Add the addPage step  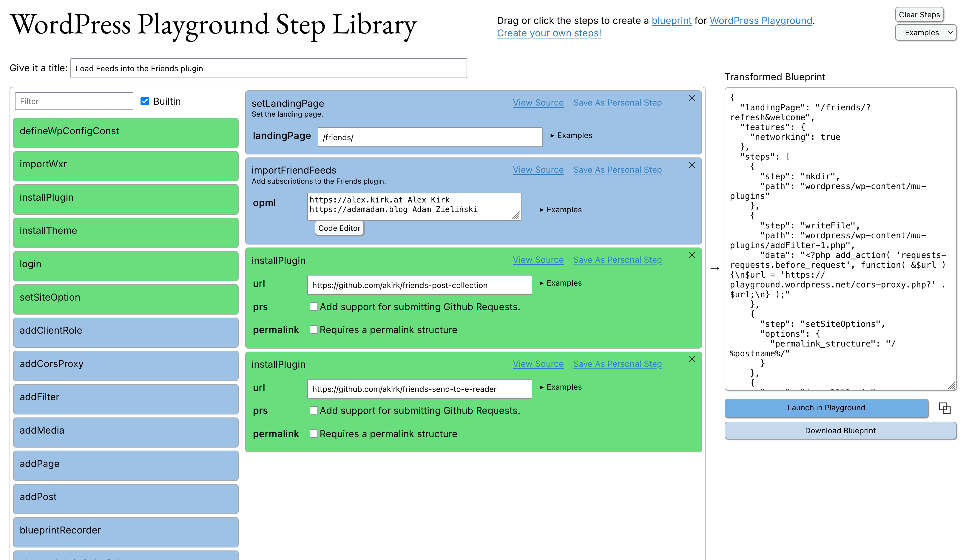click(126, 466)
